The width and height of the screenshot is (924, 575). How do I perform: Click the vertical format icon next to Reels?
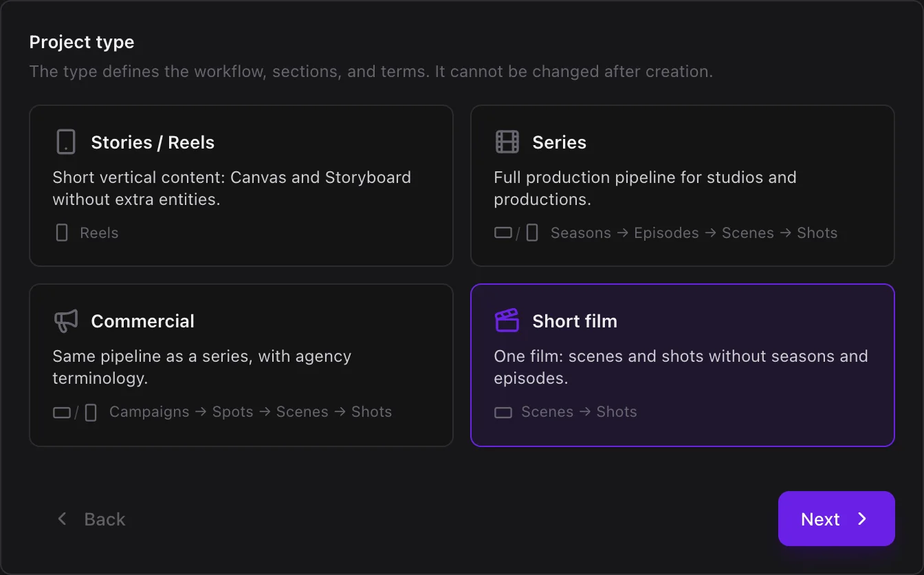[x=62, y=233]
